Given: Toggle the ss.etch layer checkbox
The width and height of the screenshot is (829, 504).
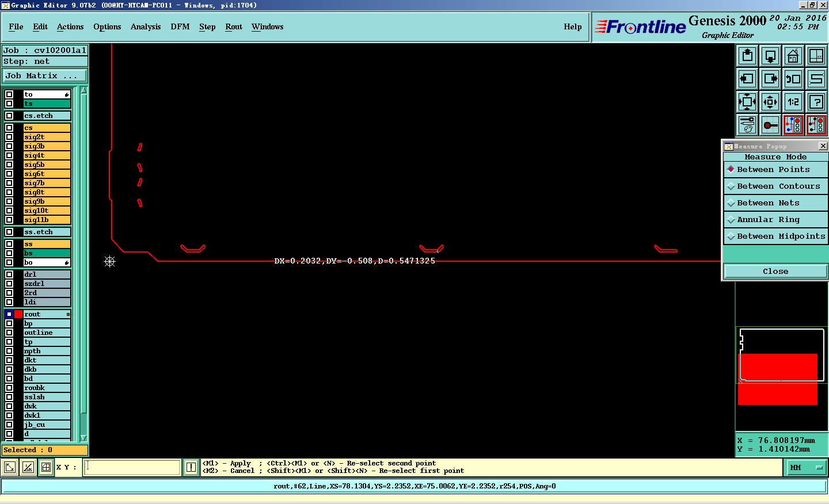Looking at the screenshot, I should click(9, 232).
